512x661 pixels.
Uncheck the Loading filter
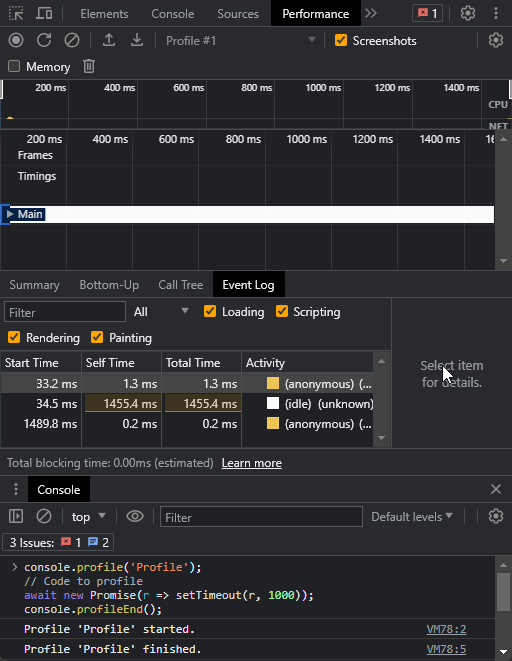point(210,312)
